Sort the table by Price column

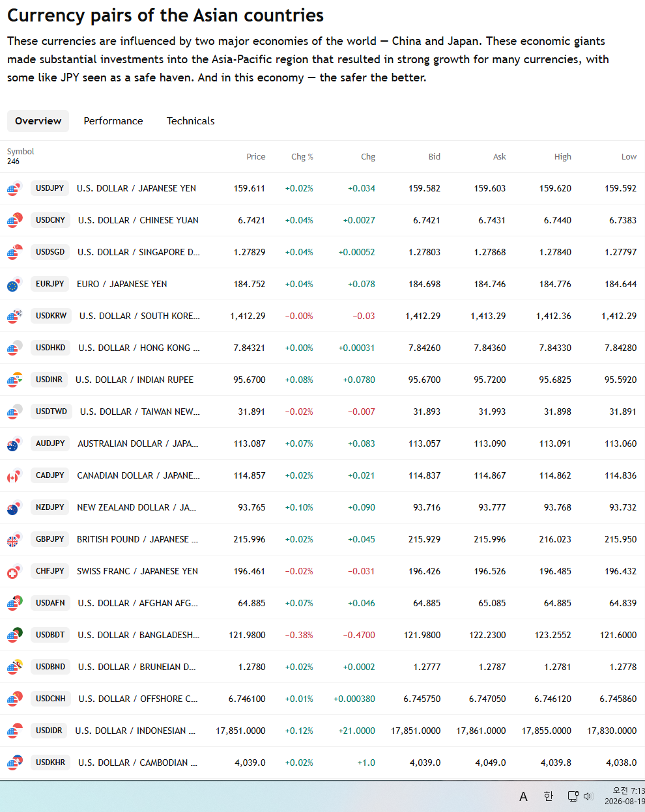[x=256, y=157]
